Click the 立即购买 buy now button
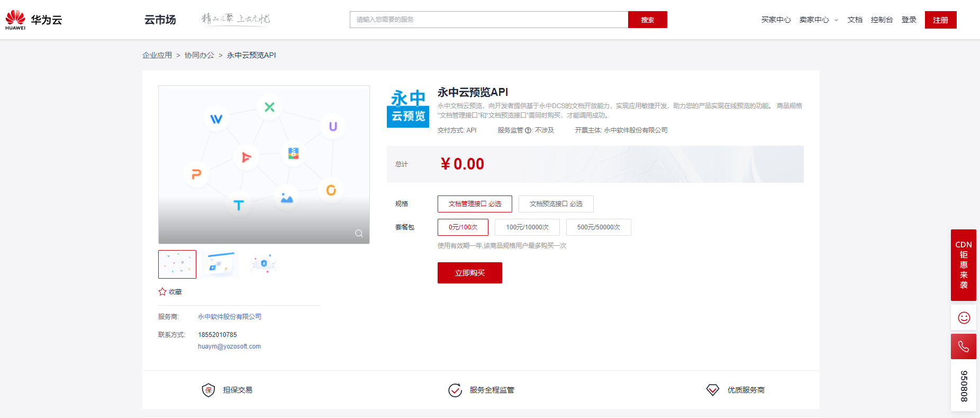Viewport: 980px width, 418px height. [x=470, y=273]
